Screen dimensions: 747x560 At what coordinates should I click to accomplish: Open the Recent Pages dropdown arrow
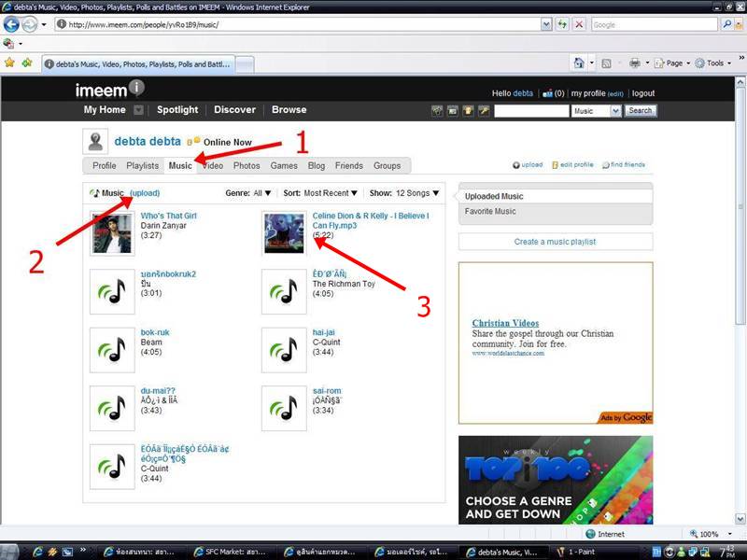44,24
